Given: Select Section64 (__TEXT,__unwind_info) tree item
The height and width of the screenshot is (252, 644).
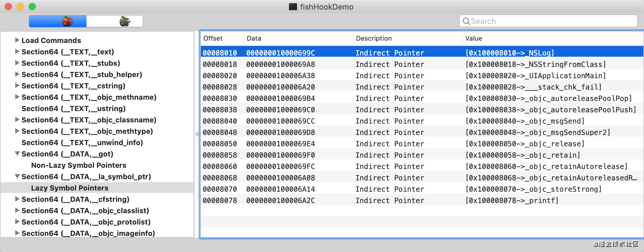Looking at the screenshot, I should (x=82, y=143).
